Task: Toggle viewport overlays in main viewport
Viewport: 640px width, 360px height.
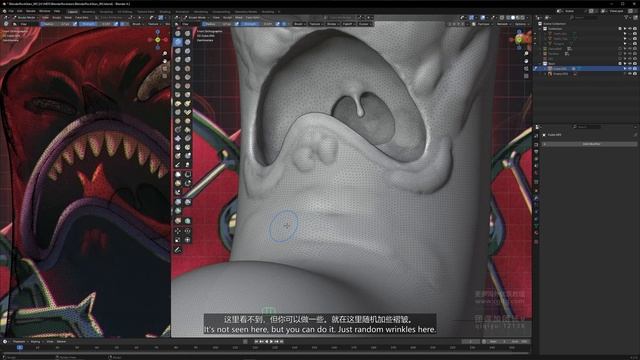Action: [483, 18]
